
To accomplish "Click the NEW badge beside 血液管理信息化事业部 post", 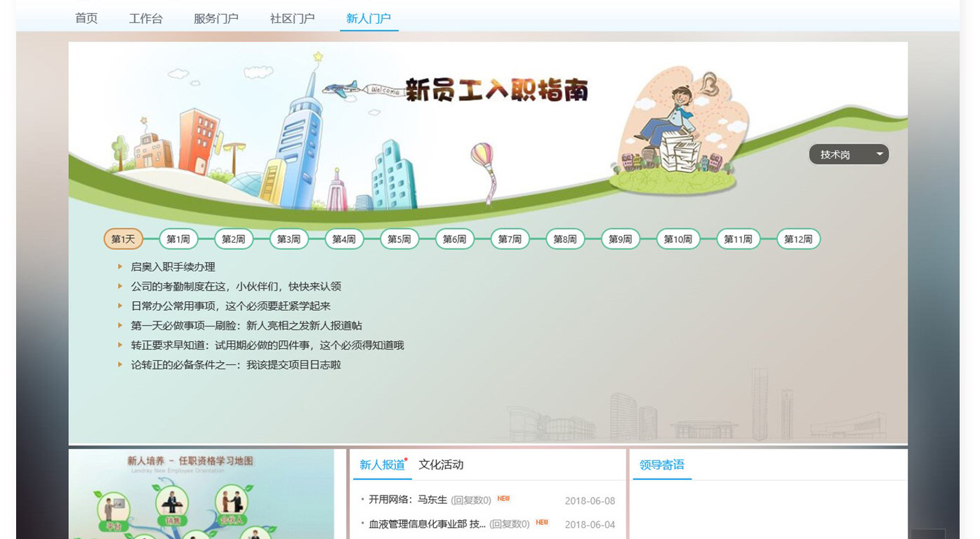I will click(x=542, y=522).
